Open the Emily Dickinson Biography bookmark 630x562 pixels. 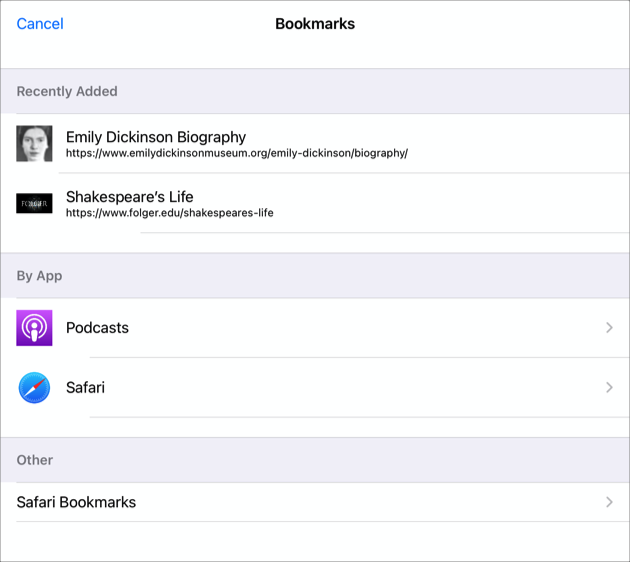[156, 137]
